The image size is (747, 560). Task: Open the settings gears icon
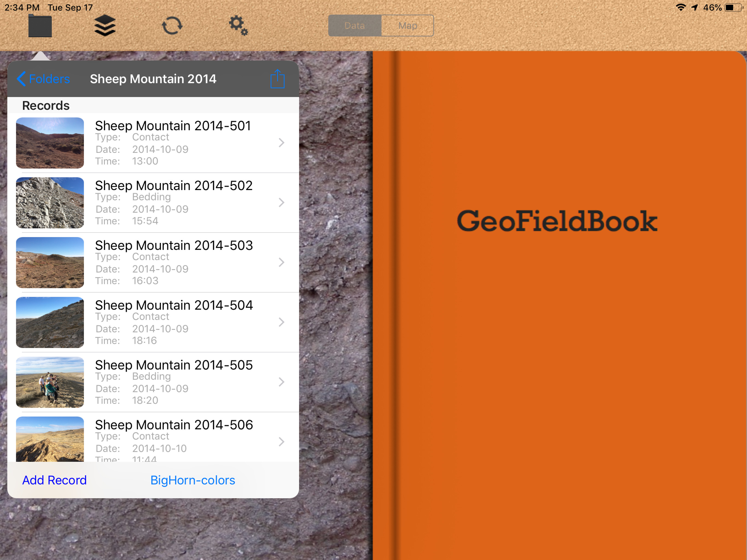tap(238, 26)
